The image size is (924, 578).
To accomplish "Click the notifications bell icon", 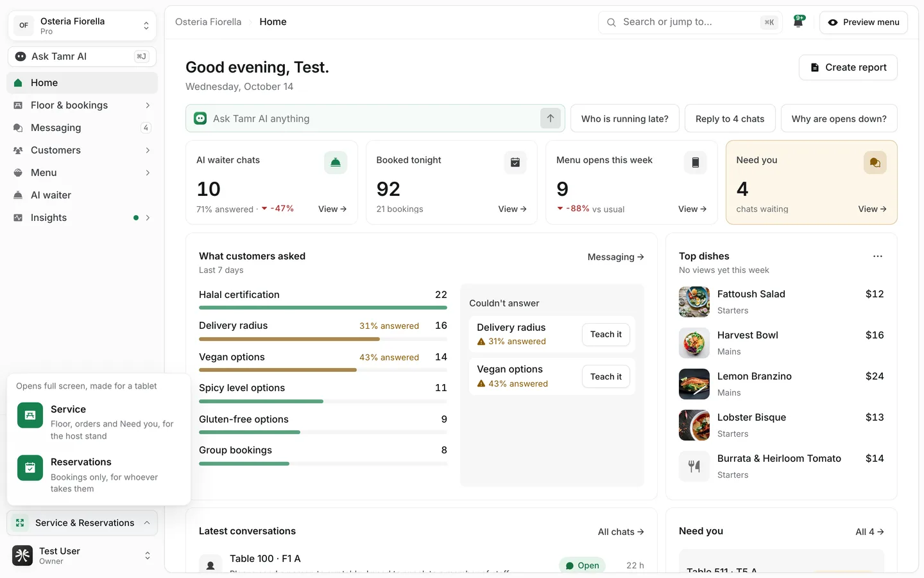I will coord(799,22).
